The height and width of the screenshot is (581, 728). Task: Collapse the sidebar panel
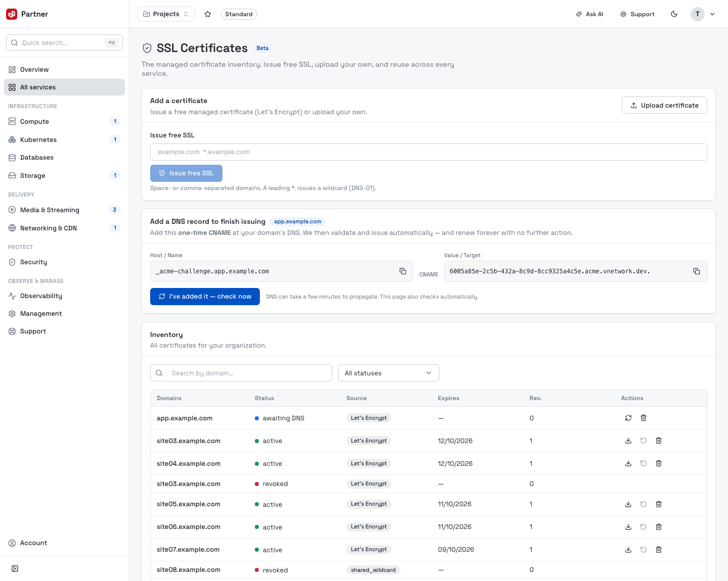(15, 569)
